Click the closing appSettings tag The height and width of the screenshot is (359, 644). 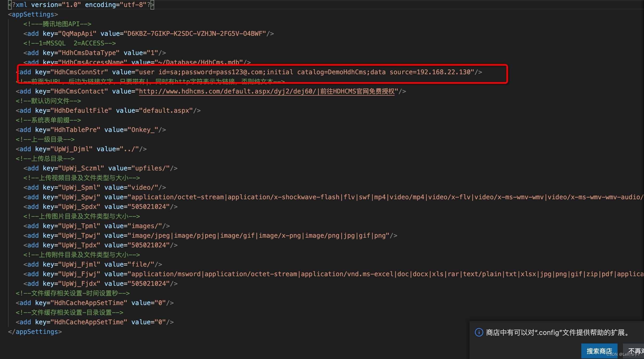[35, 332]
